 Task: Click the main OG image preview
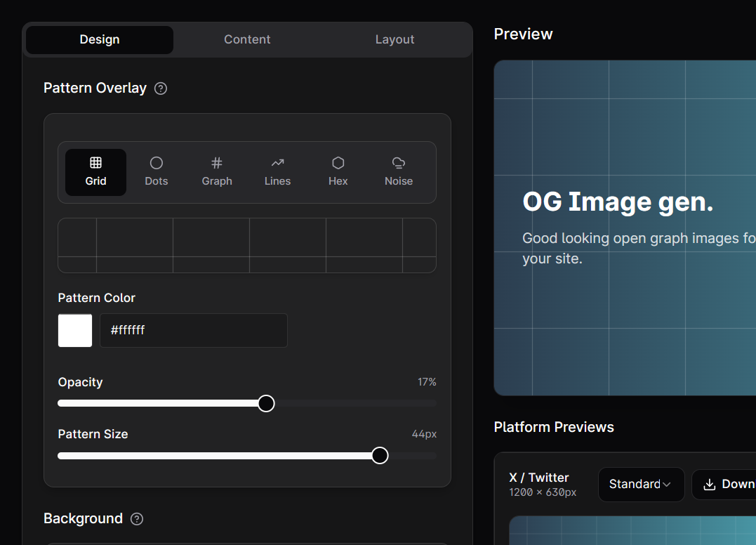[625, 228]
